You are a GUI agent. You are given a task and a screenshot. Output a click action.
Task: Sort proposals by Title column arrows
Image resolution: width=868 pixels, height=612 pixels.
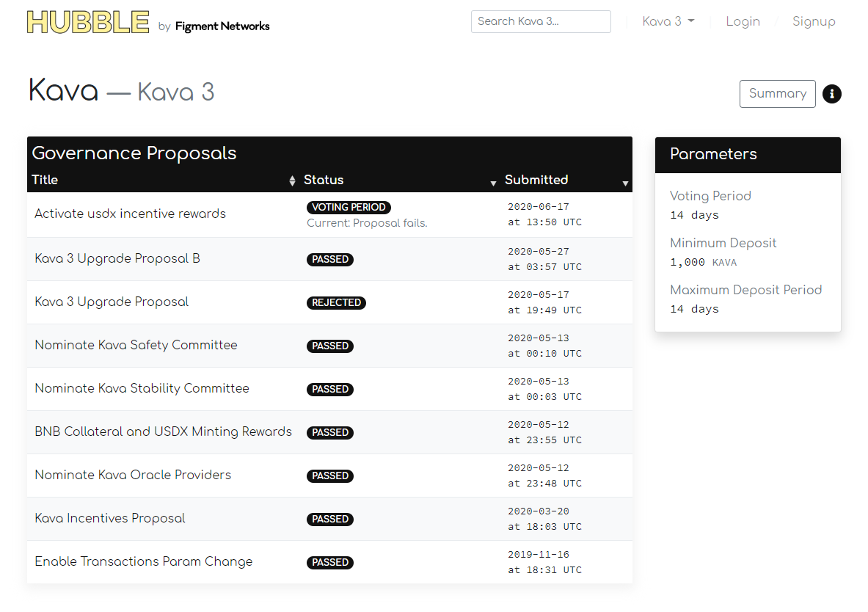292,181
